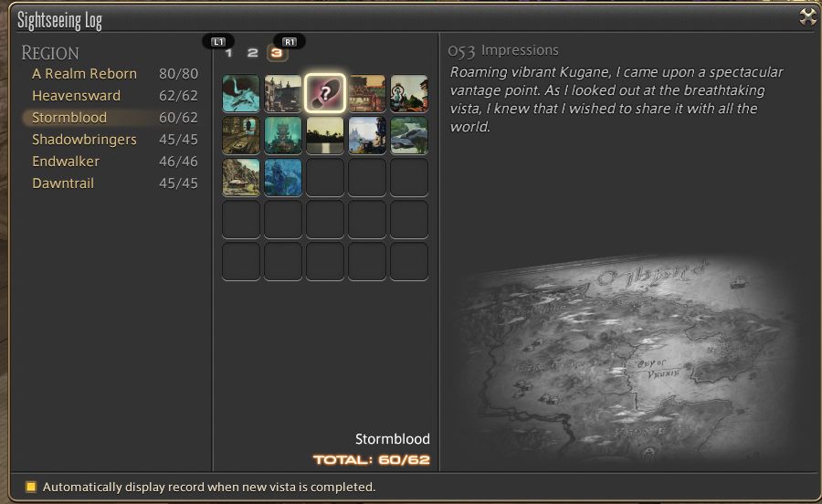Click the red-roofed market vista in top row

[x=367, y=93]
